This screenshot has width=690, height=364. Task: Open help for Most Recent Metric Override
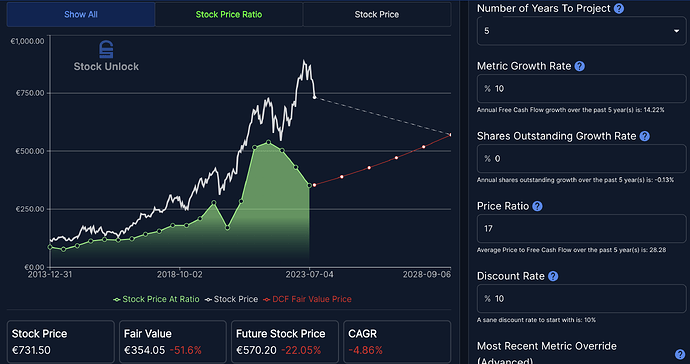click(x=680, y=354)
